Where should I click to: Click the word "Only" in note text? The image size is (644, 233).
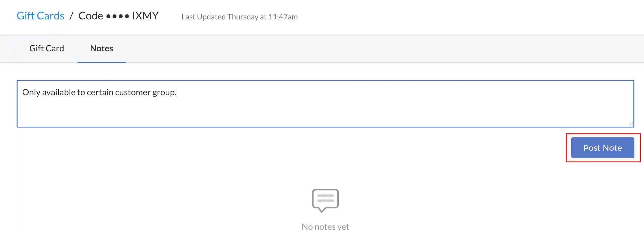click(x=31, y=92)
